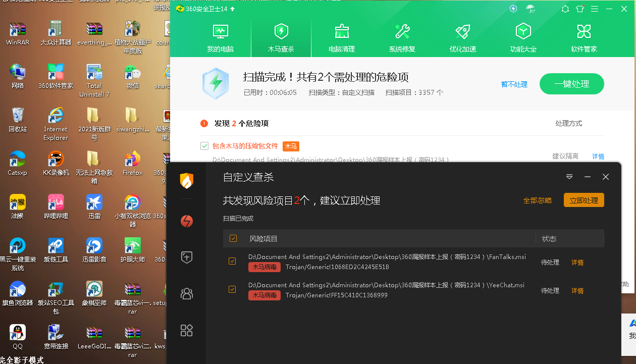Click the lightning hexagon icon in 360 title bar

(513, 9)
